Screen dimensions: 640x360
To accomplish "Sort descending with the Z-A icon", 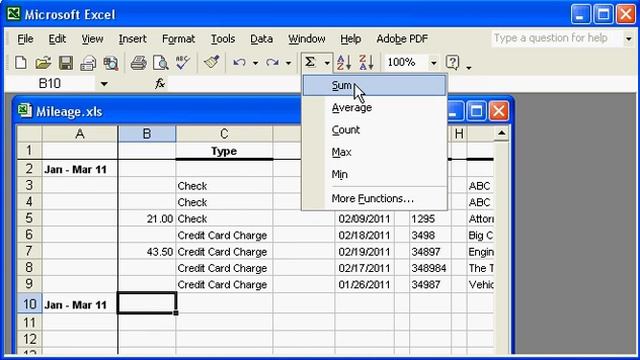I will pos(366,62).
